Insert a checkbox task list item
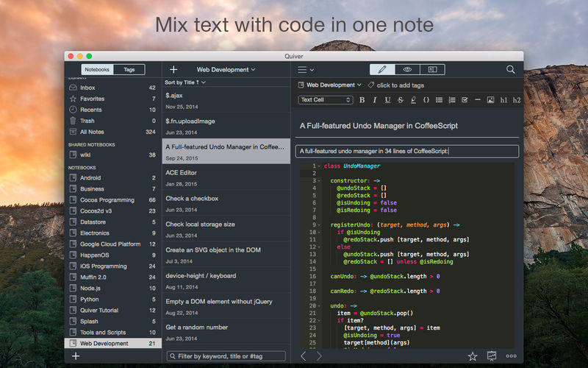Viewport: 588px width, 368px height. point(464,100)
